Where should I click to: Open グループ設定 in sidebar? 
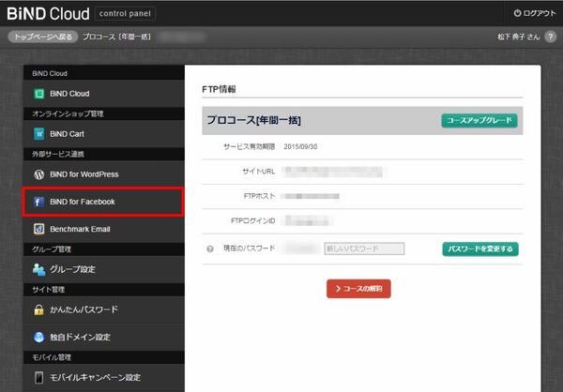point(104,269)
